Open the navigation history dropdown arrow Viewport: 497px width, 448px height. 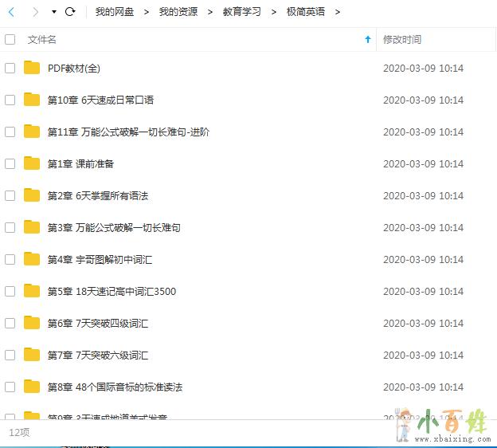pos(53,12)
